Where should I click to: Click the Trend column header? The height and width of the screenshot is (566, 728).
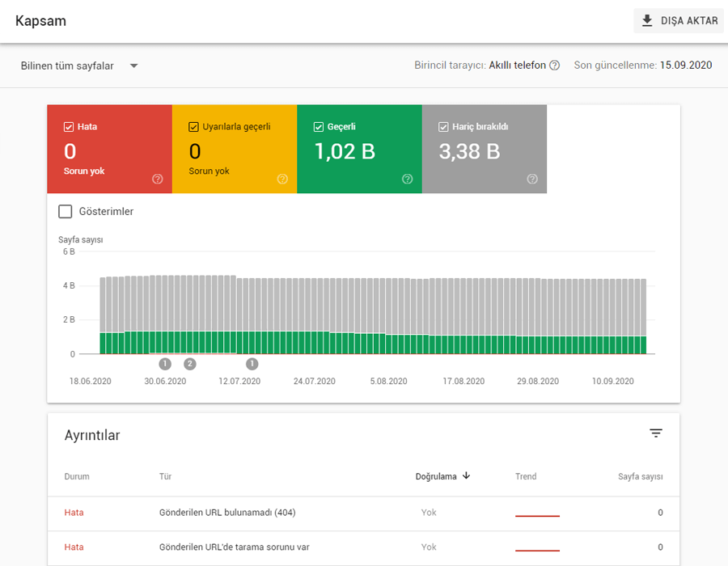tap(526, 476)
